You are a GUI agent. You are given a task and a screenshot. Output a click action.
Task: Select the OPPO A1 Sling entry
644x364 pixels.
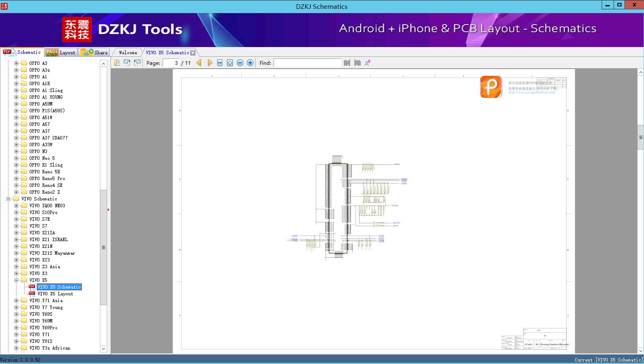[46, 90]
